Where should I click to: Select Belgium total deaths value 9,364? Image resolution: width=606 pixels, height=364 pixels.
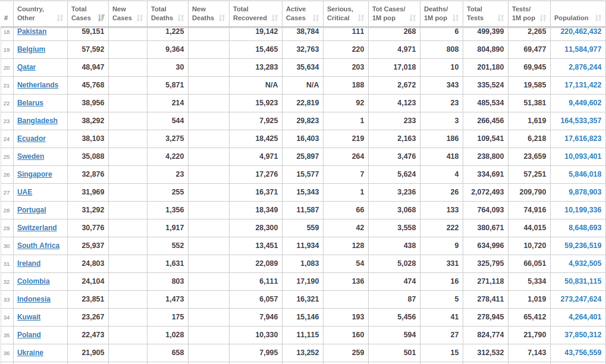click(x=175, y=49)
